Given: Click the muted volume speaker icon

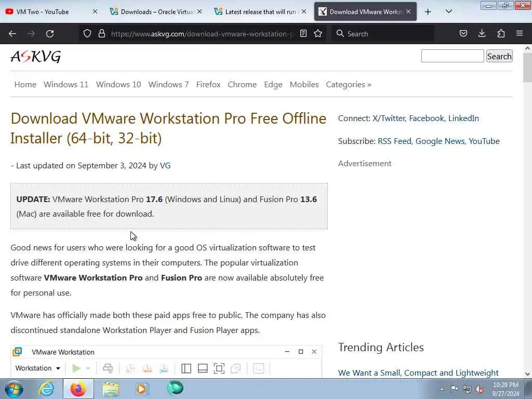Looking at the screenshot, I should click(x=480, y=389).
